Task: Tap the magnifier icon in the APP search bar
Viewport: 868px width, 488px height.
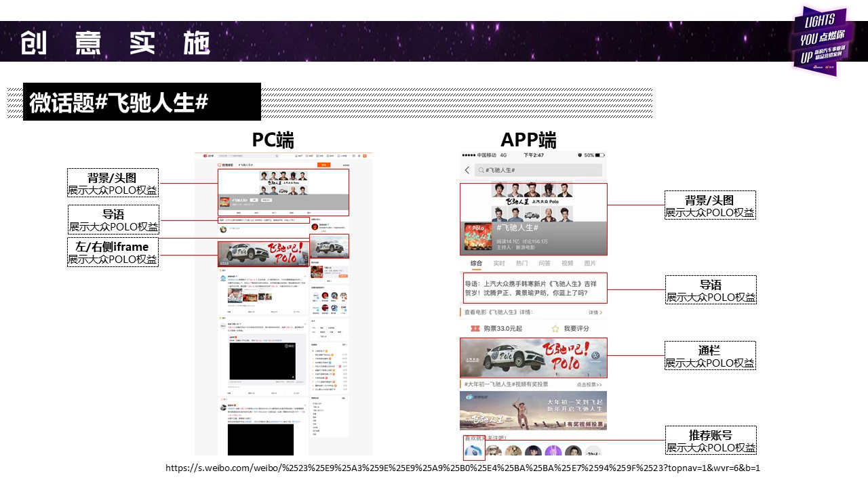Action: (x=481, y=171)
